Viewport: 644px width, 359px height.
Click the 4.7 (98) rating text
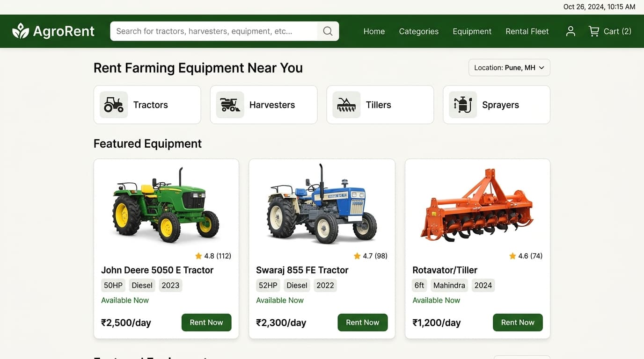[375, 256]
